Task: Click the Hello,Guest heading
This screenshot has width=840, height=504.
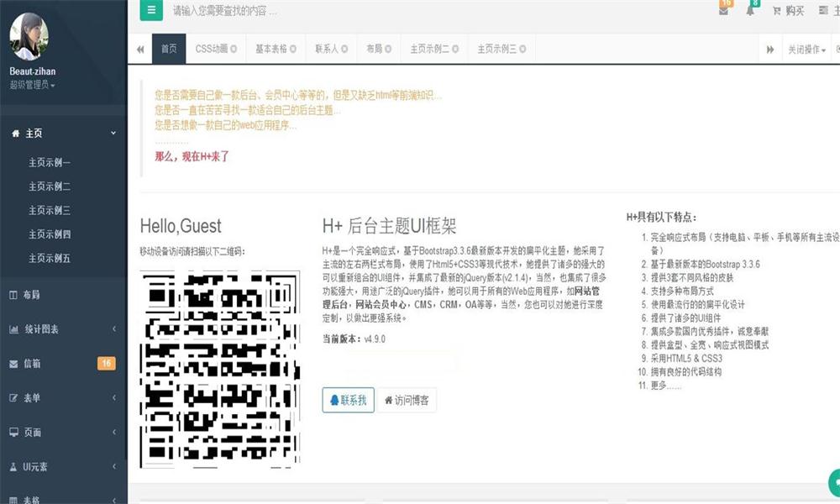Action: pyautogui.click(x=181, y=226)
